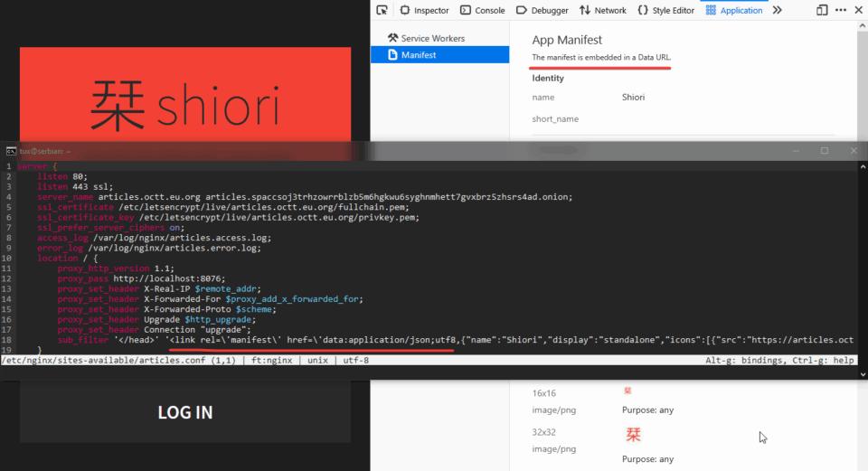
Task: Click terminal scrollbar up arrow
Action: click(x=863, y=166)
